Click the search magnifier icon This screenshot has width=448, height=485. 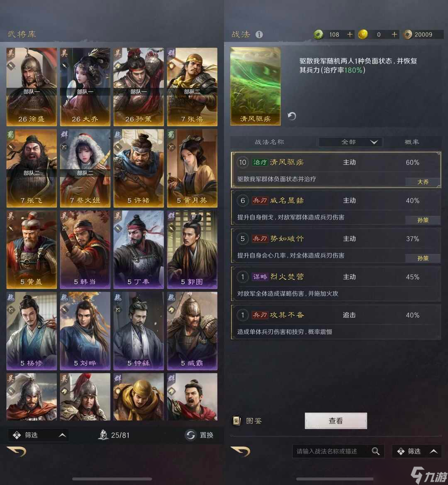[x=375, y=451]
